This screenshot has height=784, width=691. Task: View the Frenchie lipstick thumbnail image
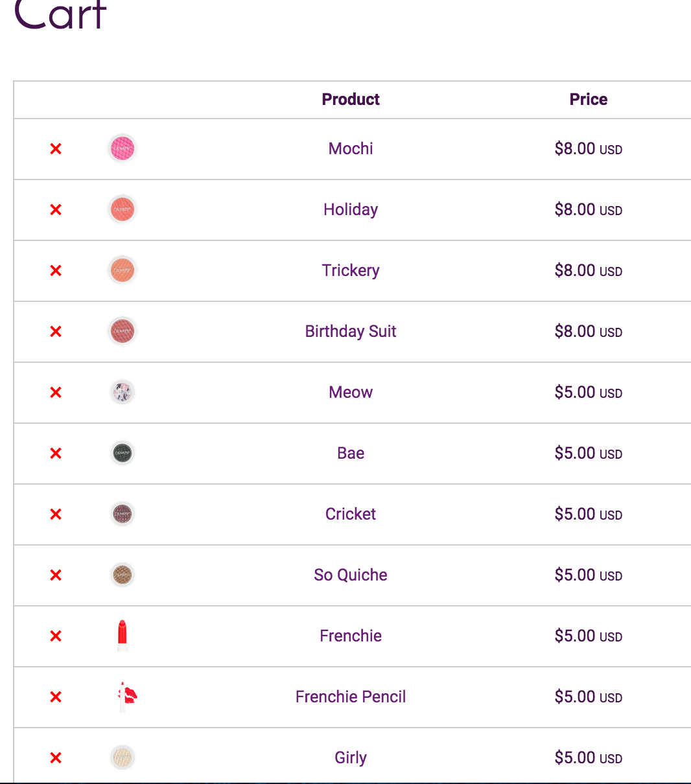[x=122, y=636]
